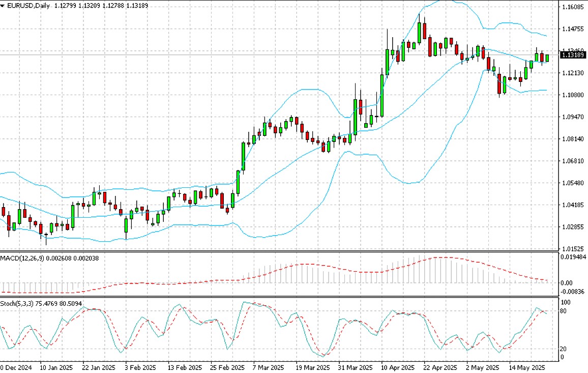Click the EURUSD,Daily chart title text
The image size is (588, 373).
(x=24, y=6)
